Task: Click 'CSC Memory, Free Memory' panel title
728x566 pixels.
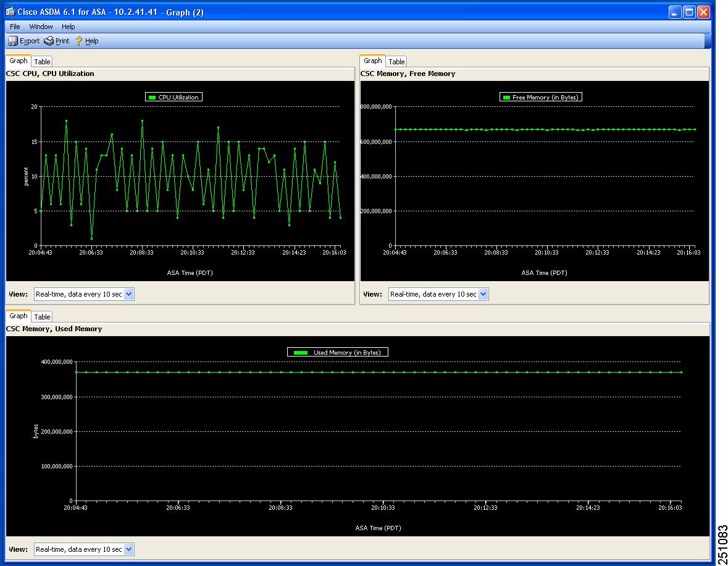Action: click(408, 74)
